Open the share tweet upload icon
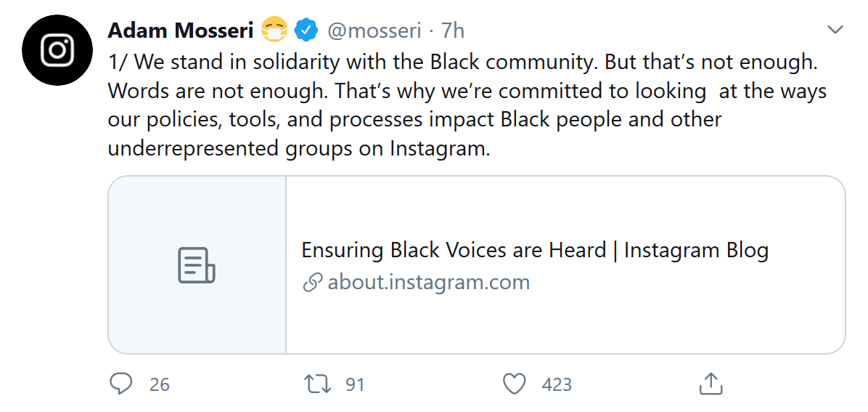 711,383
